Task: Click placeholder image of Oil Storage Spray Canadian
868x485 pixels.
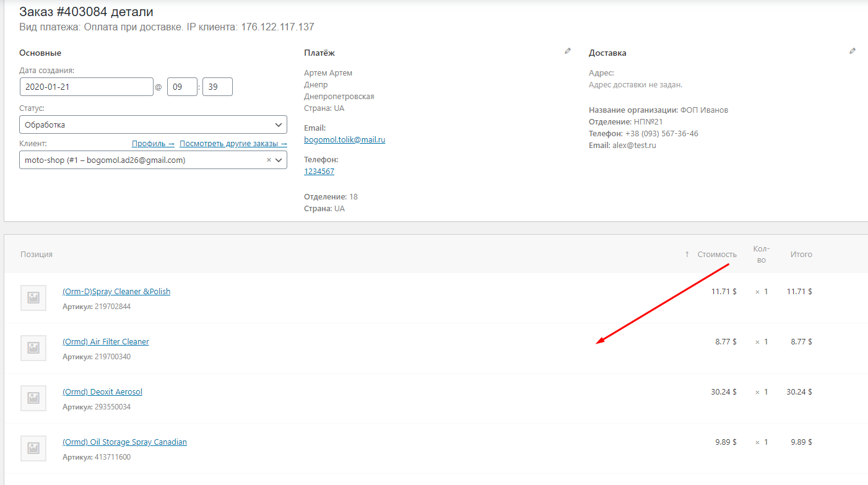Action: (x=33, y=448)
